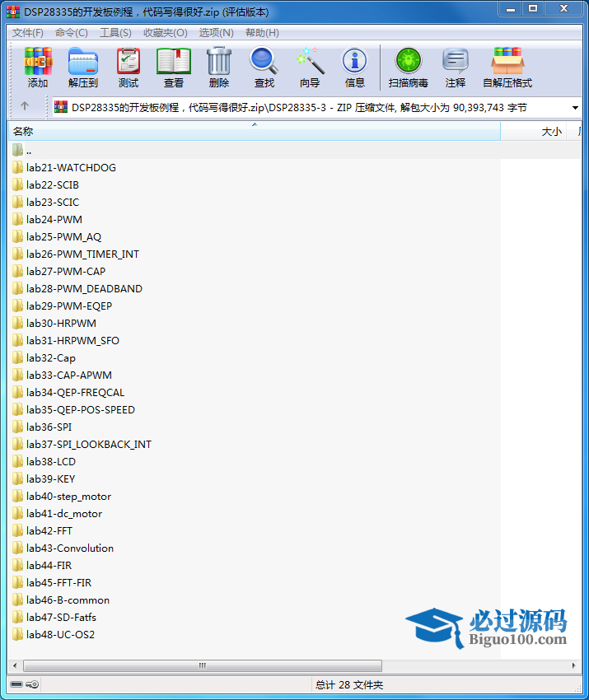Screen dimensions: 589x700
Task: Select folder lab31-HRPWM_SFO
Action: (66, 341)
